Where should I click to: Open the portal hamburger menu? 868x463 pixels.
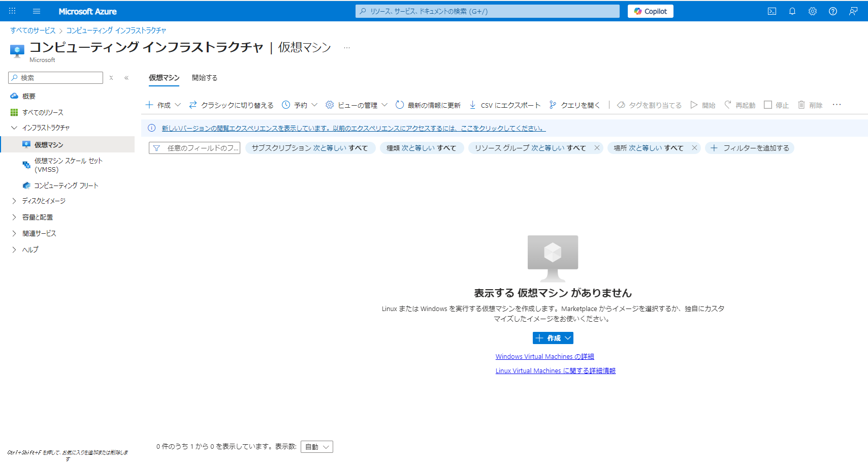tap(37, 11)
